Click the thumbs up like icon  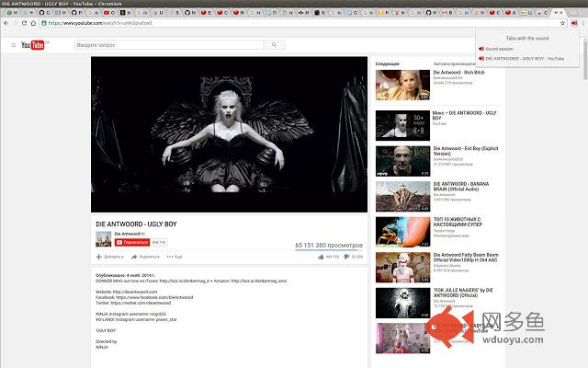(321, 257)
